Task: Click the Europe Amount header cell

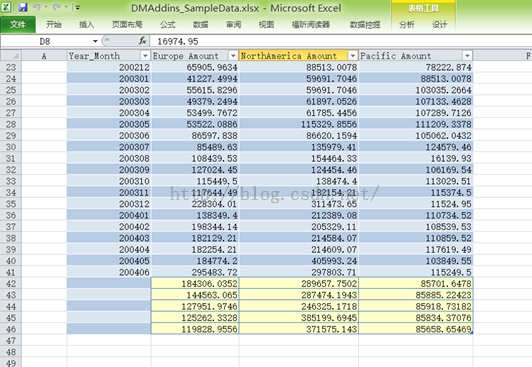Action: click(x=195, y=56)
